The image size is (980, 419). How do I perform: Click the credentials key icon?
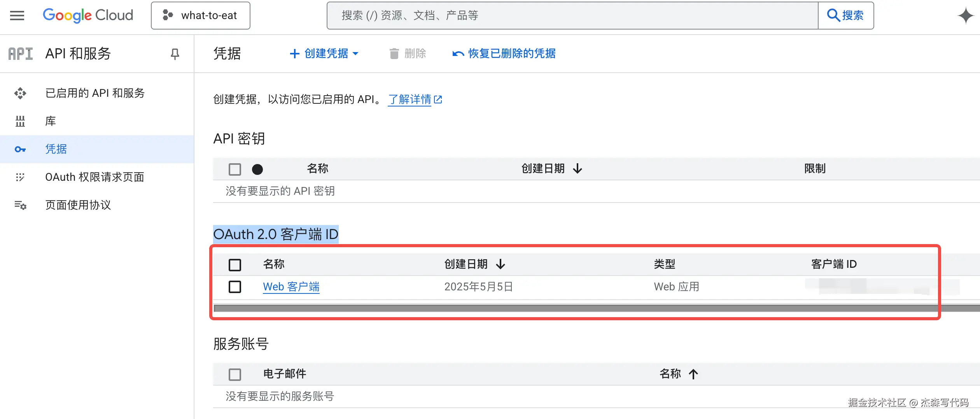pyautogui.click(x=20, y=149)
